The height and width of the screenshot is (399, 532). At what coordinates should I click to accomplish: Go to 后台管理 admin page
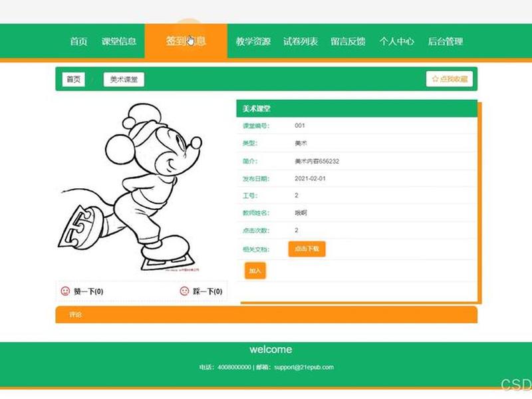[445, 41]
